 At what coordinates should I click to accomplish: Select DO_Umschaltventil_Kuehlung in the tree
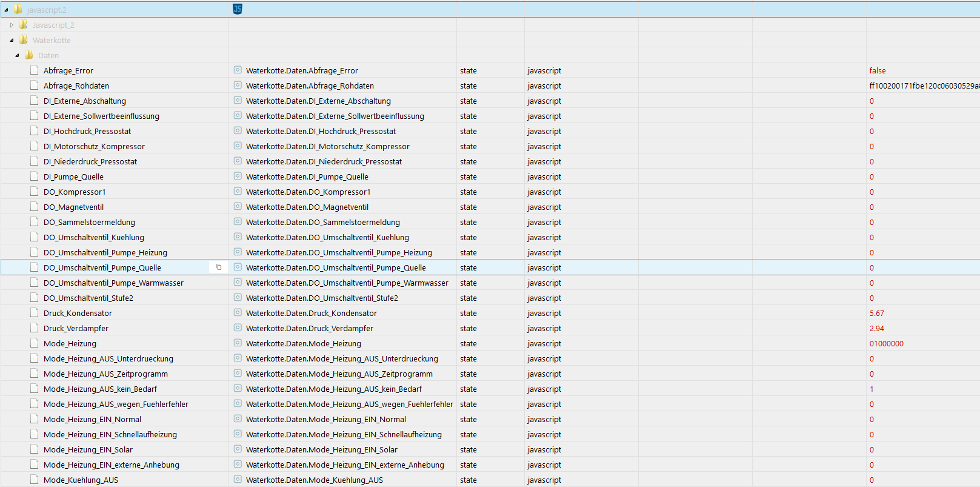[x=94, y=237]
